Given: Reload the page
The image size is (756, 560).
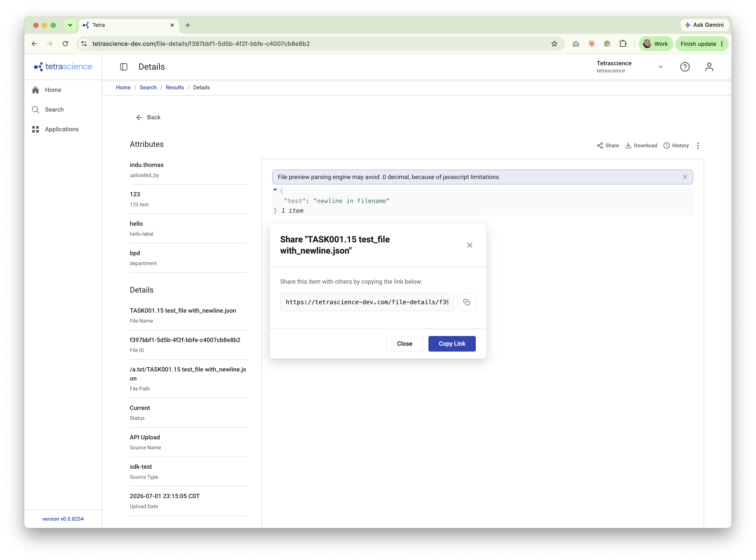Looking at the screenshot, I should (66, 44).
